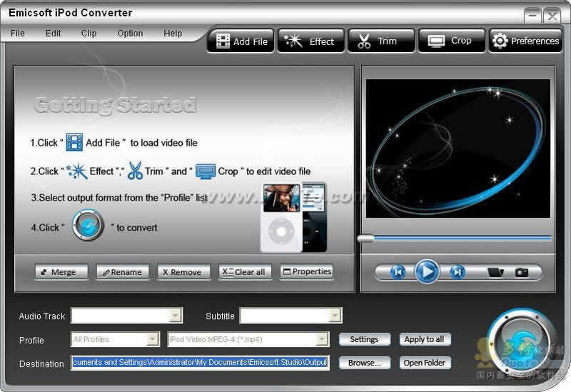Open Preferences gear button
Viewport: 571px width, 392px height.
click(x=525, y=41)
